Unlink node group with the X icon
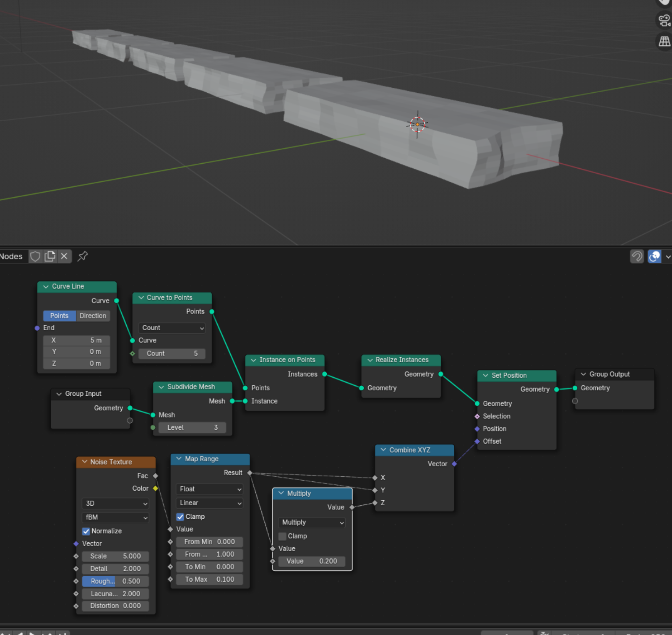Image resolution: width=672 pixels, height=635 pixels. 64,256
